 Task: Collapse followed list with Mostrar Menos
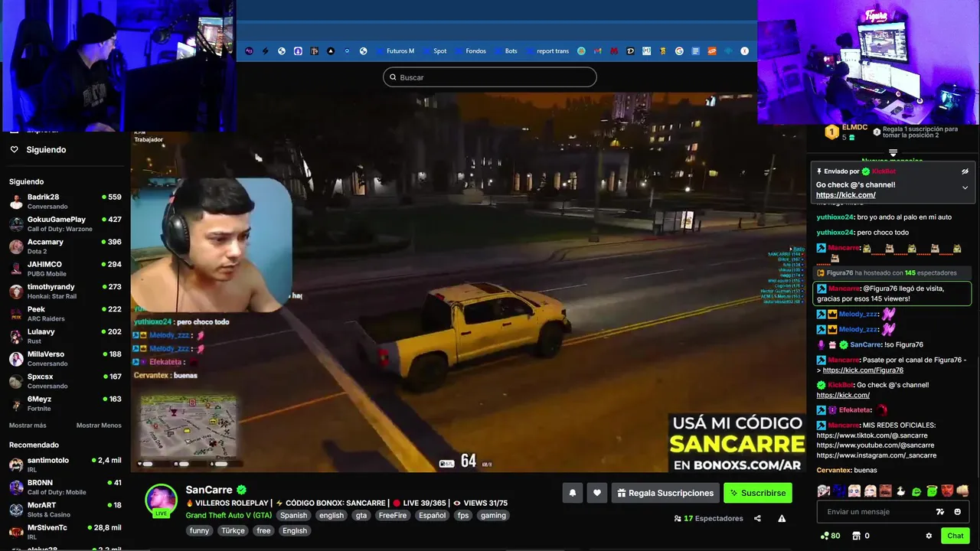[x=99, y=425]
